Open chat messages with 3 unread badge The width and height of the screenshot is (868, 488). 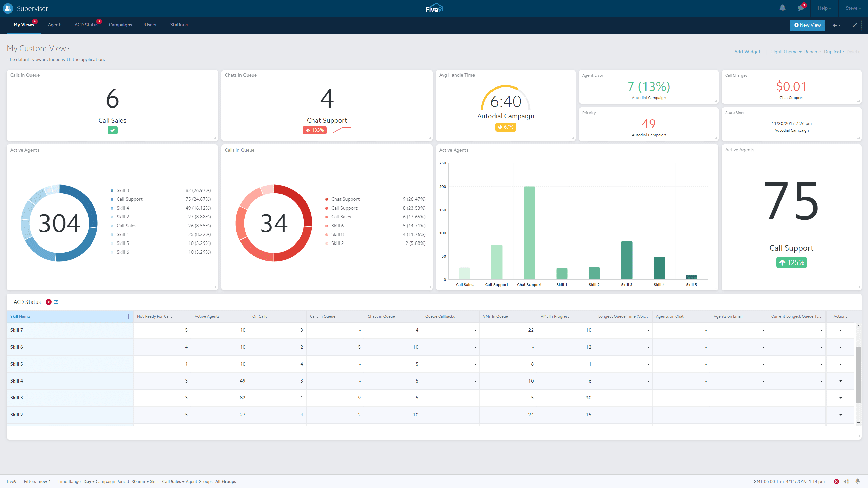tap(801, 8)
